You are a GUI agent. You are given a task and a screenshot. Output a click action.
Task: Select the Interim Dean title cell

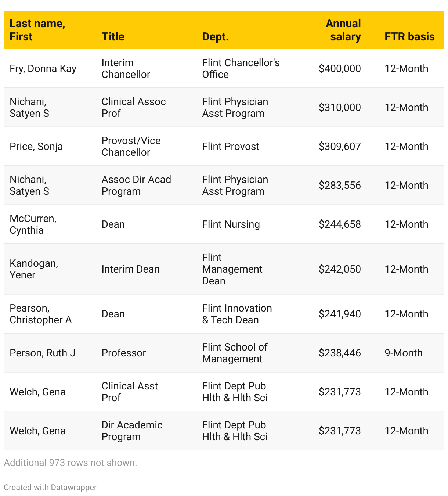(x=130, y=269)
